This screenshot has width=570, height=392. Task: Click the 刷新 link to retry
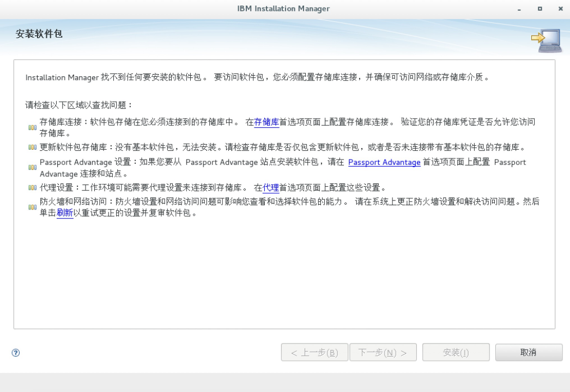(x=65, y=213)
